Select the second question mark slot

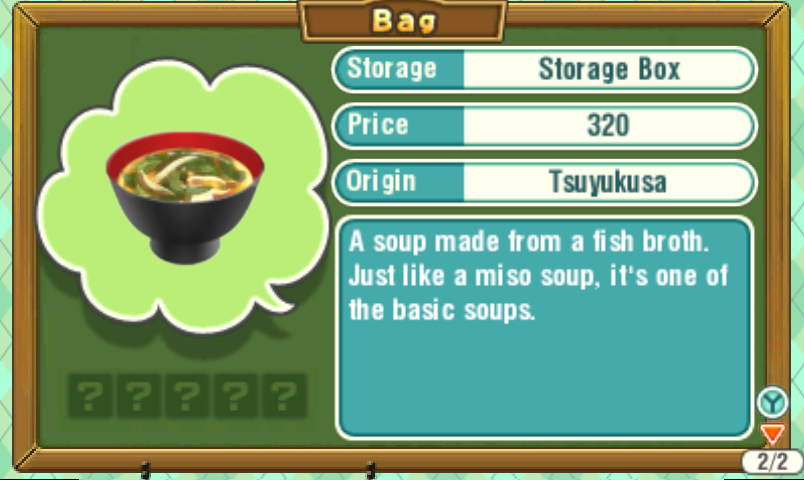[138, 395]
